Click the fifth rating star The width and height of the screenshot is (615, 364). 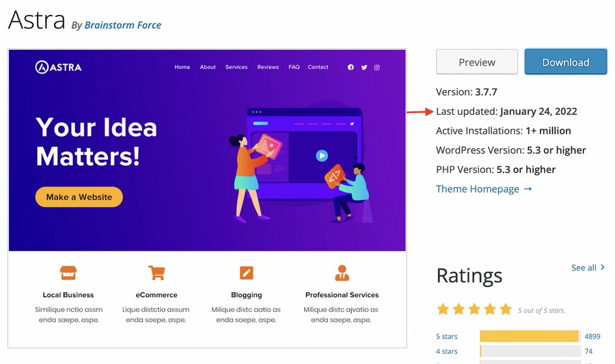tap(506, 309)
